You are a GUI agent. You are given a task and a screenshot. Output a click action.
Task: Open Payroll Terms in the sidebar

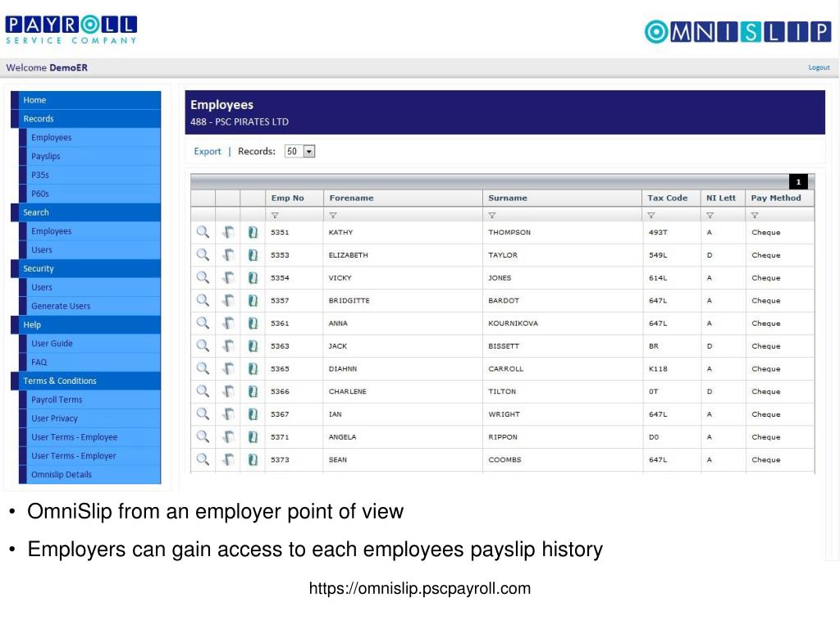89,399
